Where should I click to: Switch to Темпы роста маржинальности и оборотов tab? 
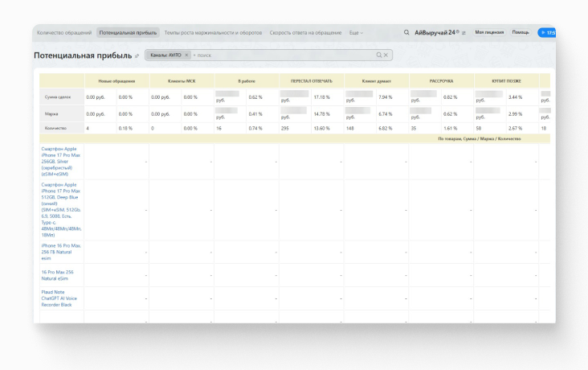point(213,33)
